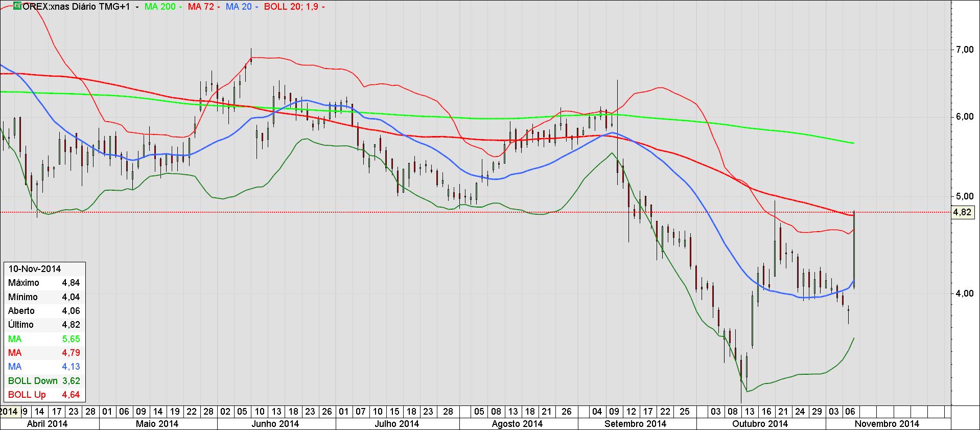Image resolution: width=980 pixels, height=430 pixels.
Task: Select the red MA 4,79 value row
Action: click(x=44, y=353)
